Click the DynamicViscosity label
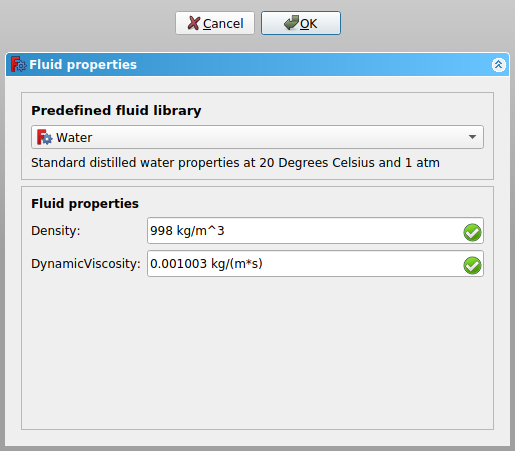 click(x=86, y=264)
